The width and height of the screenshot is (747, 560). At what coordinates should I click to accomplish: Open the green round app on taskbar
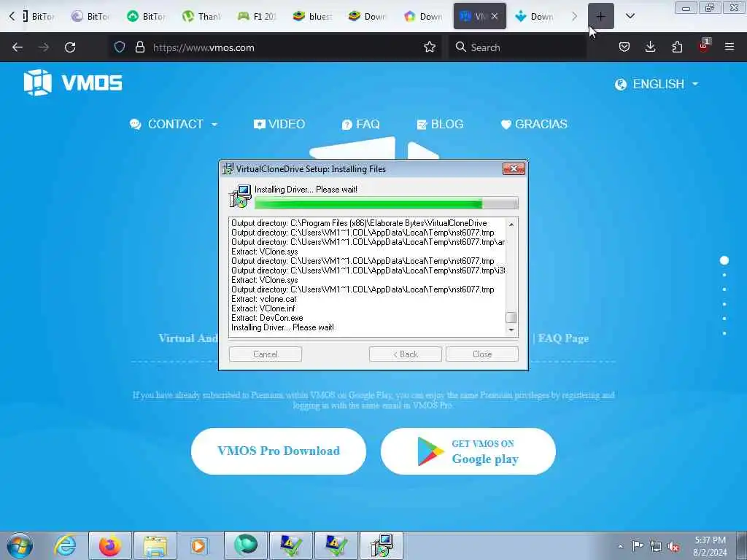(x=246, y=545)
